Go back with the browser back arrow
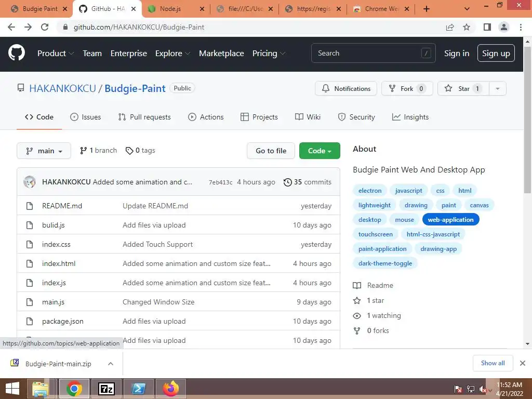532x399 pixels. (11, 27)
